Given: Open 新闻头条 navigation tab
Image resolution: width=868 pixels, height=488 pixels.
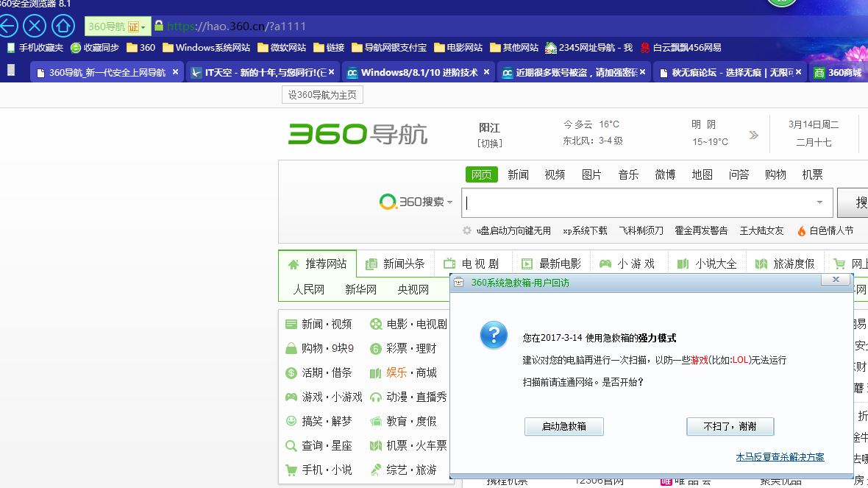Looking at the screenshot, I should [395, 264].
